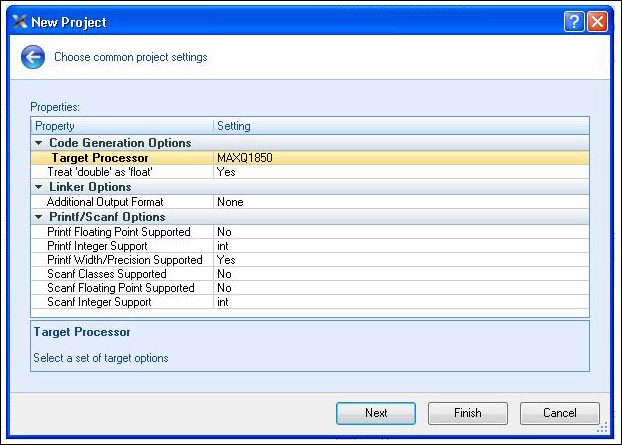
Task: Toggle Scanf Classes Supported value
Action: pos(400,274)
